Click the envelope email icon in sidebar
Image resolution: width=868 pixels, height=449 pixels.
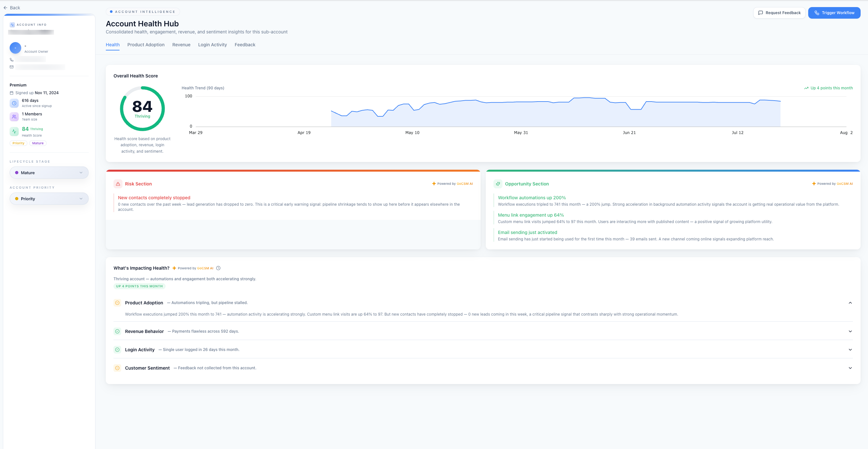pyautogui.click(x=12, y=67)
